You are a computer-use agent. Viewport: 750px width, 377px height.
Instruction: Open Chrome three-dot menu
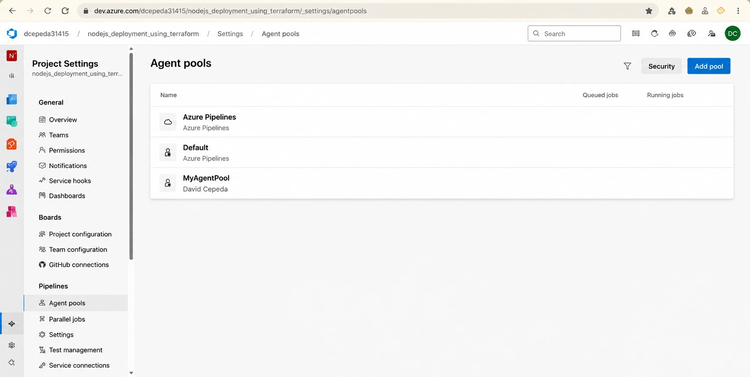click(738, 11)
